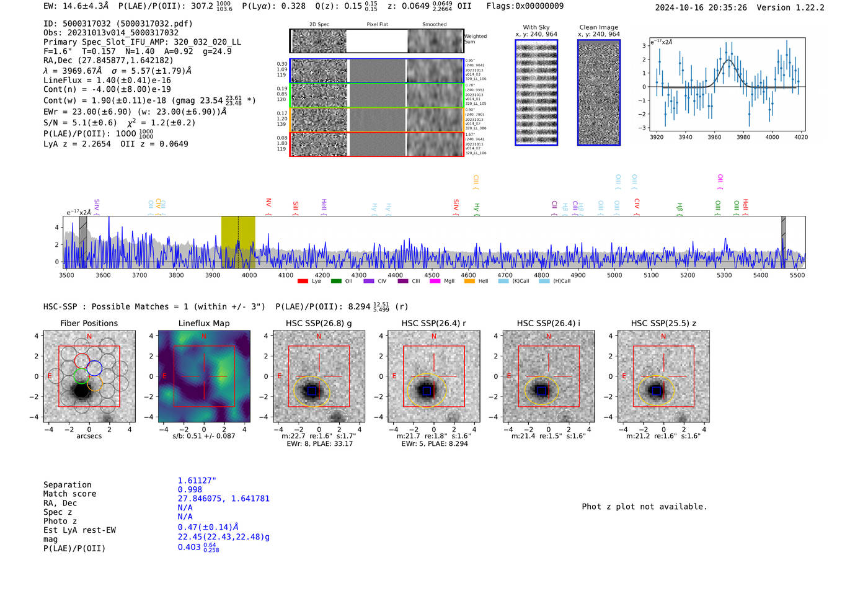Click the Phot z plot not available text
The height and width of the screenshot is (591, 868).
point(644,507)
